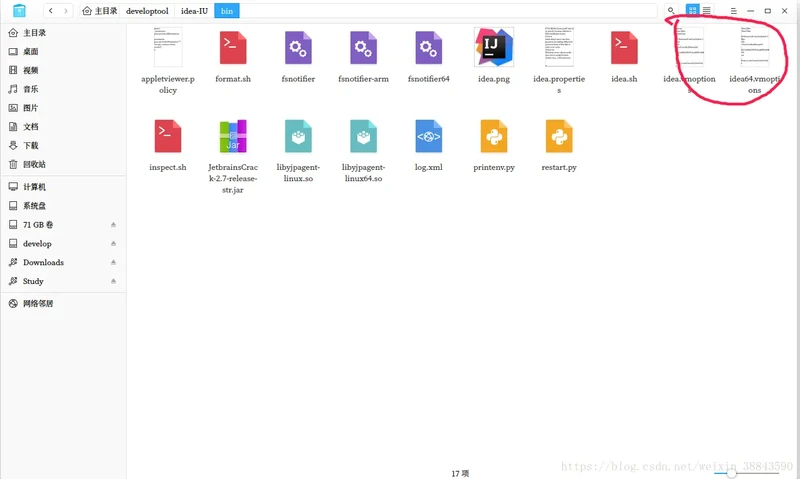The image size is (800, 479).
Task: Click the developtool breadcrumb segment
Action: [149, 11]
